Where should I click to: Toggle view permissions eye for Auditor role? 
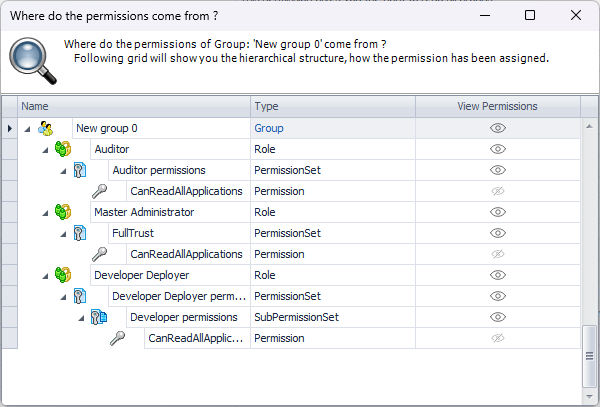497,149
